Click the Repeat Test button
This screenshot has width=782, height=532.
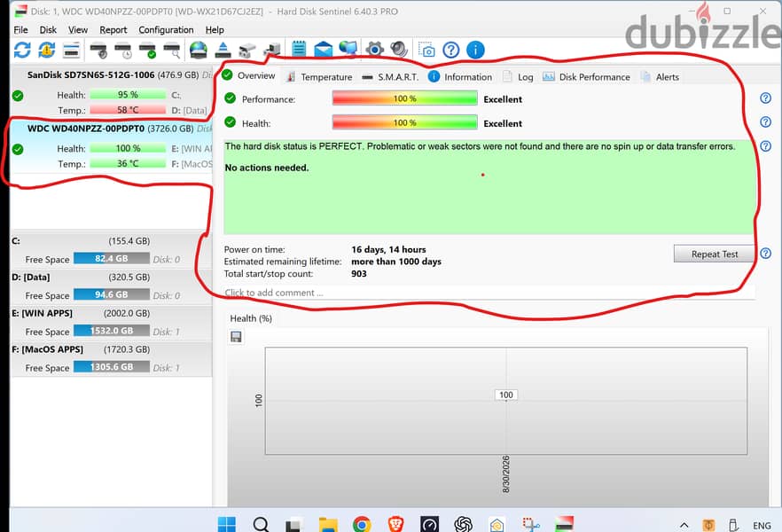tap(715, 254)
